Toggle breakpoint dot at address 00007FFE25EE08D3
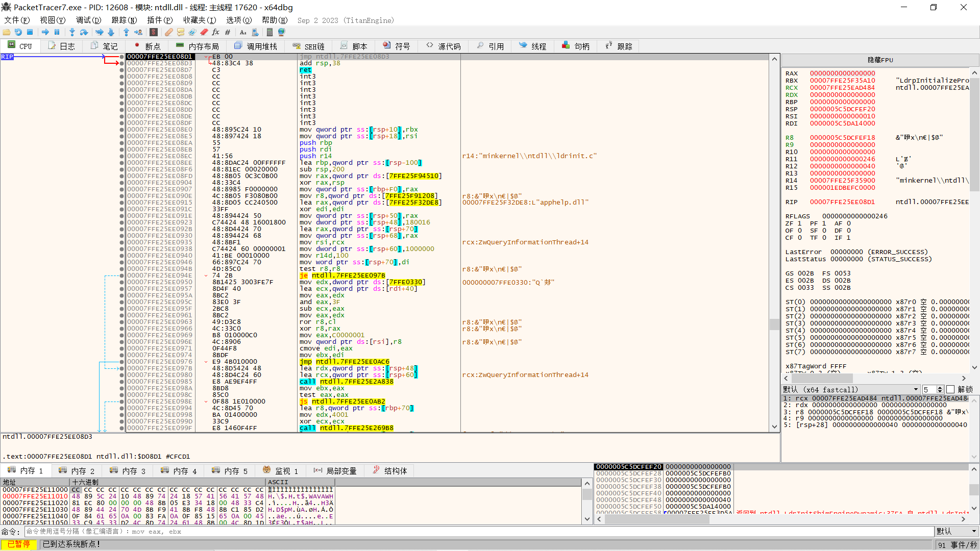The height and width of the screenshot is (551, 980). (x=121, y=63)
